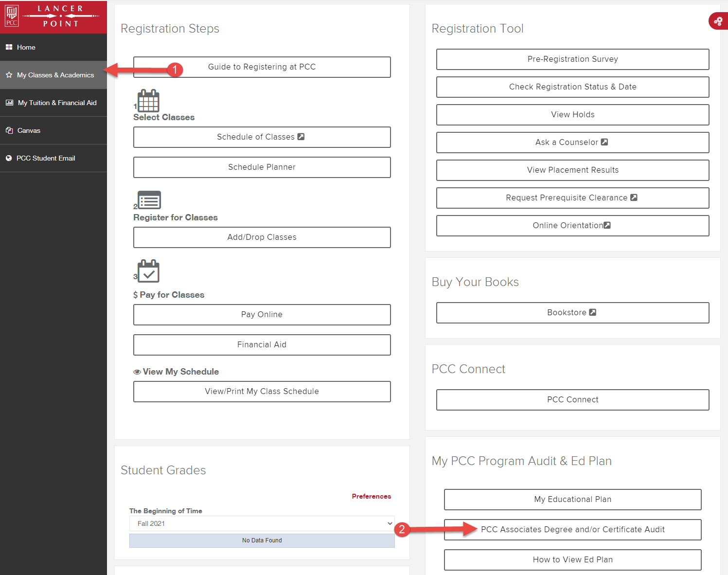Click the external link icon on Schedule of Classes
Screen dimensions: 728x575
(302, 137)
